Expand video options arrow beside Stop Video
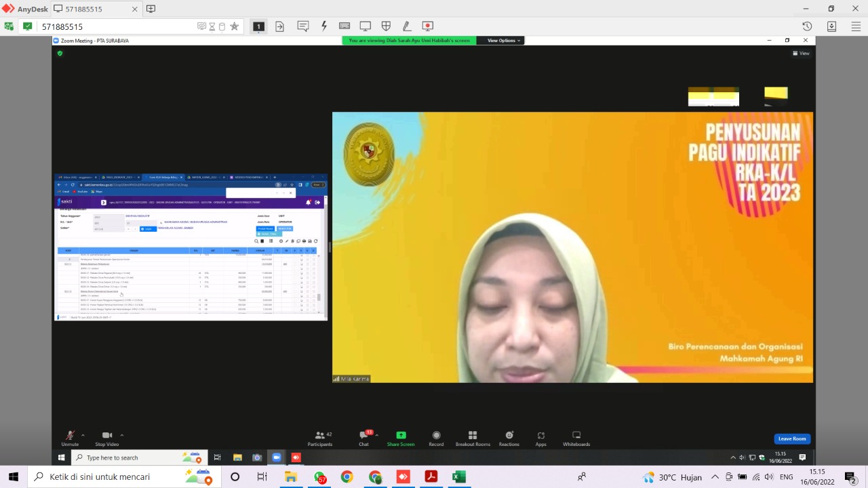Image resolution: width=868 pixels, height=488 pixels. point(122,435)
